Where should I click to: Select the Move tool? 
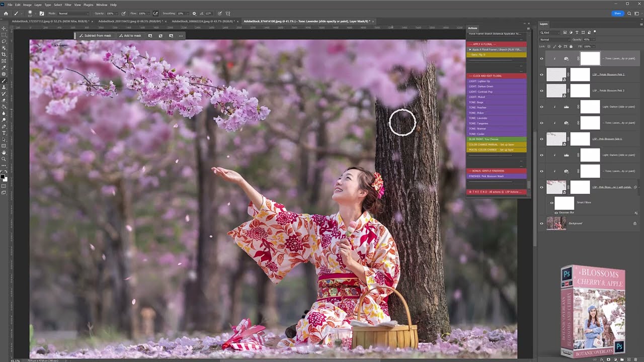(x=4, y=28)
